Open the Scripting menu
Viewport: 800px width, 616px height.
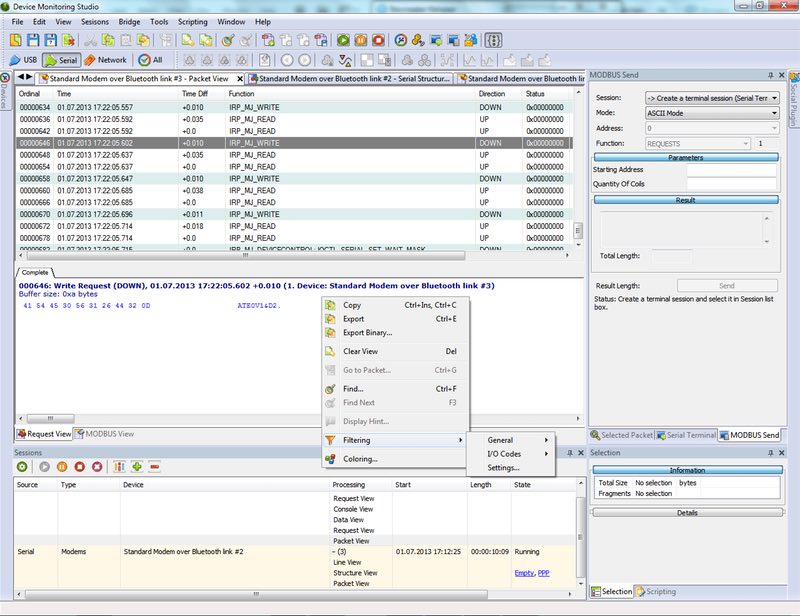[x=192, y=22]
